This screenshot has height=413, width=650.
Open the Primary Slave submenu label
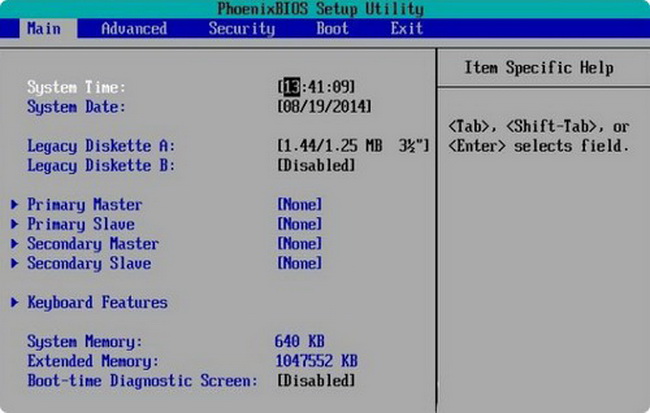tap(81, 224)
